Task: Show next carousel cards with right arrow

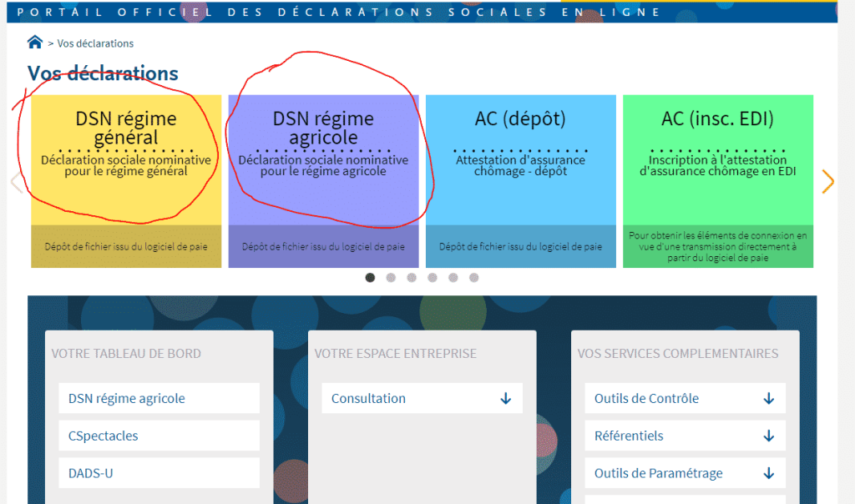Action: [827, 181]
